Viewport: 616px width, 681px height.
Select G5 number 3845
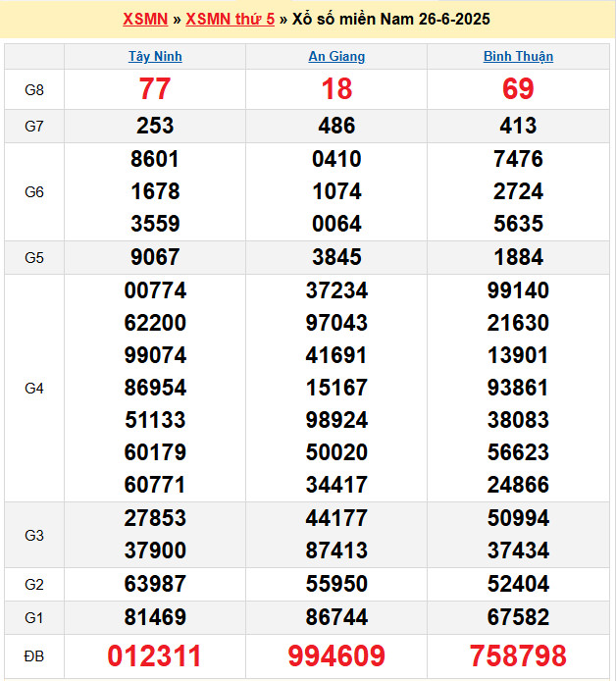(x=336, y=257)
